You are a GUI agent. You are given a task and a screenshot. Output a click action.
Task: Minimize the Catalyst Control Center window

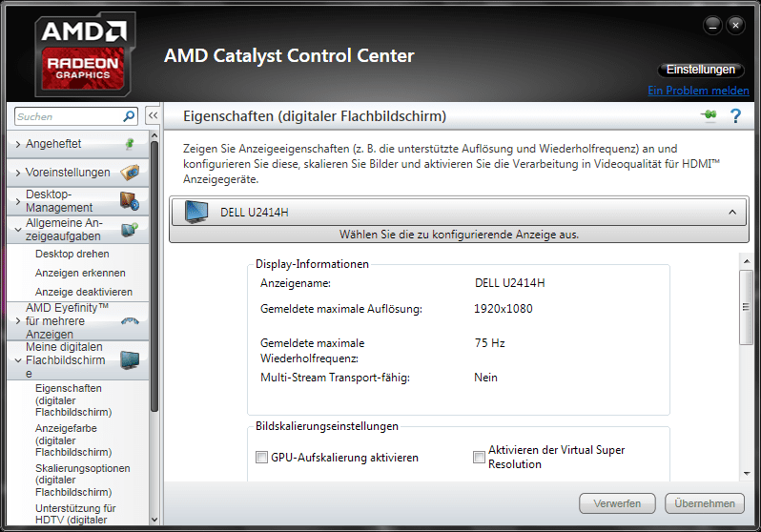[x=712, y=25]
